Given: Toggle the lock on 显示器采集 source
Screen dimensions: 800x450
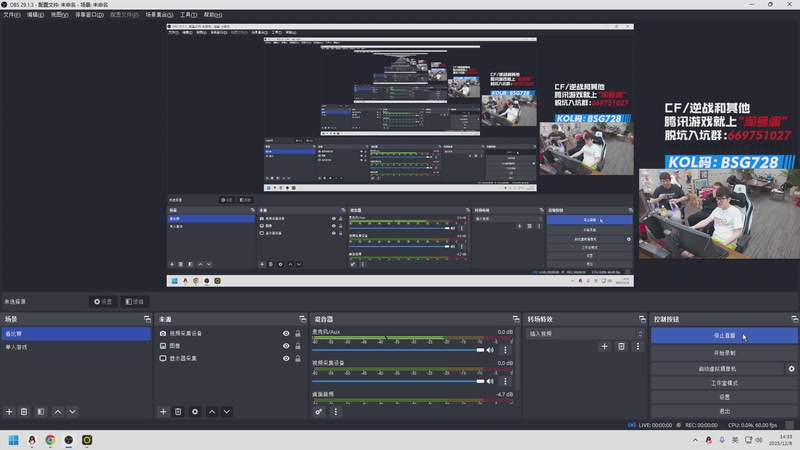Looking at the screenshot, I should click(298, 358).
